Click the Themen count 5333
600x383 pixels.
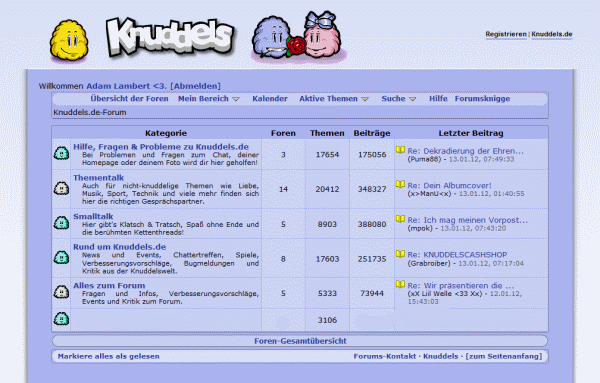(x=327, y=293)
